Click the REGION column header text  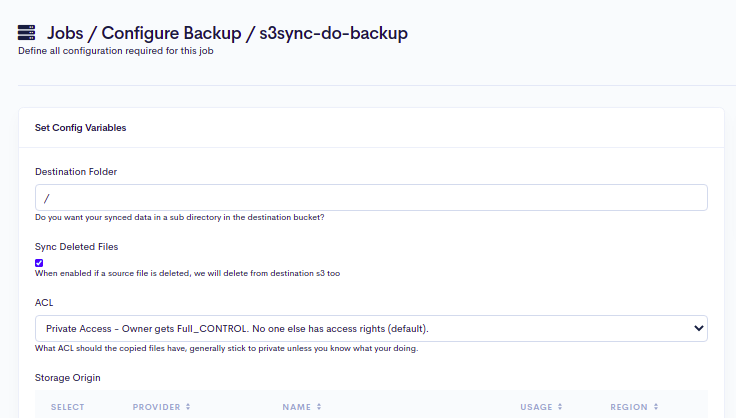pos(629,407)
